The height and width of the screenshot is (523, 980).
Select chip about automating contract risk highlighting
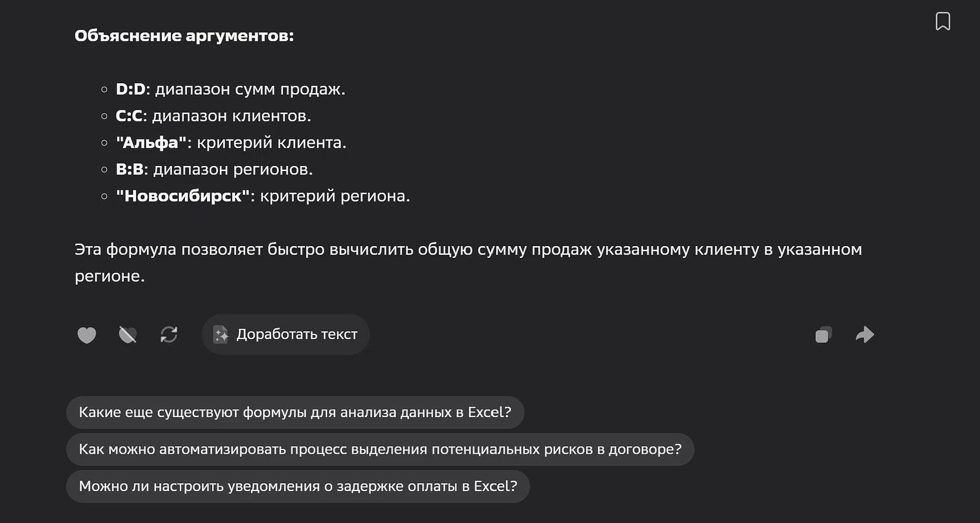(380, 449)
